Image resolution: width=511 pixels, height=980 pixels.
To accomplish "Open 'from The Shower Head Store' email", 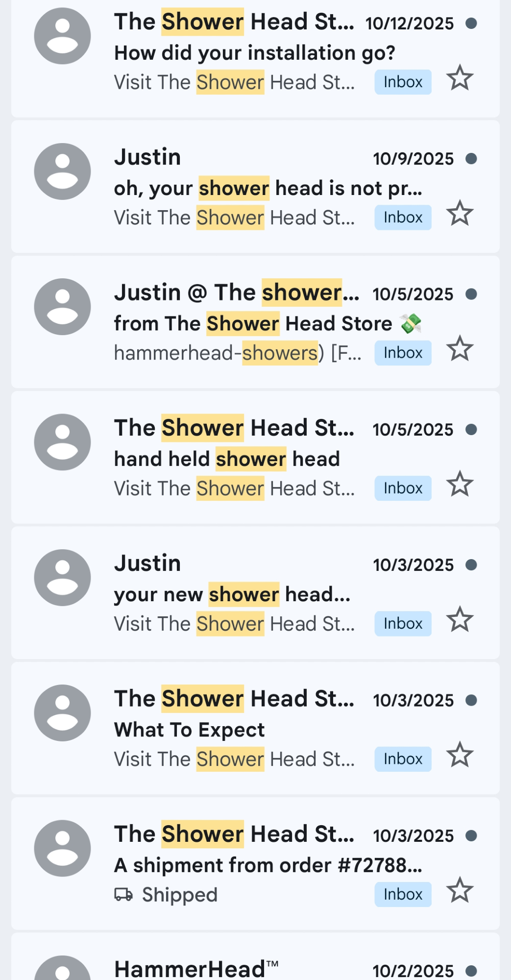I will (x=253, y=324).
